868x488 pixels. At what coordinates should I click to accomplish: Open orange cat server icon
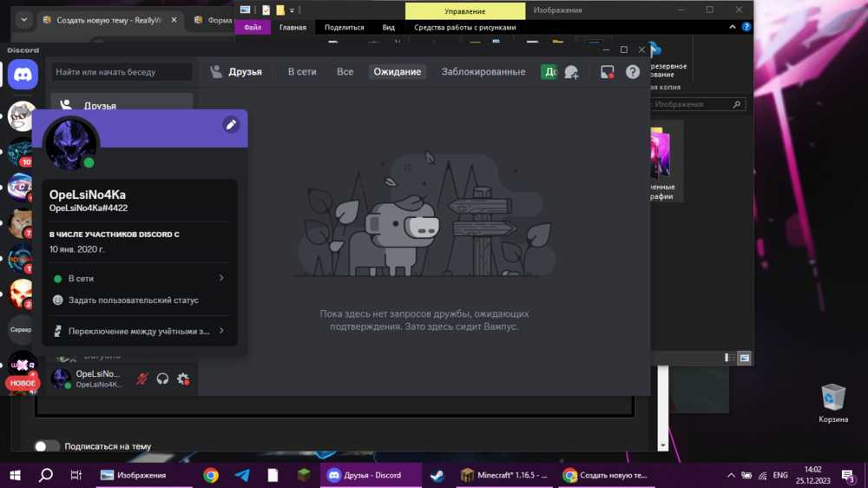coord(21,222)
